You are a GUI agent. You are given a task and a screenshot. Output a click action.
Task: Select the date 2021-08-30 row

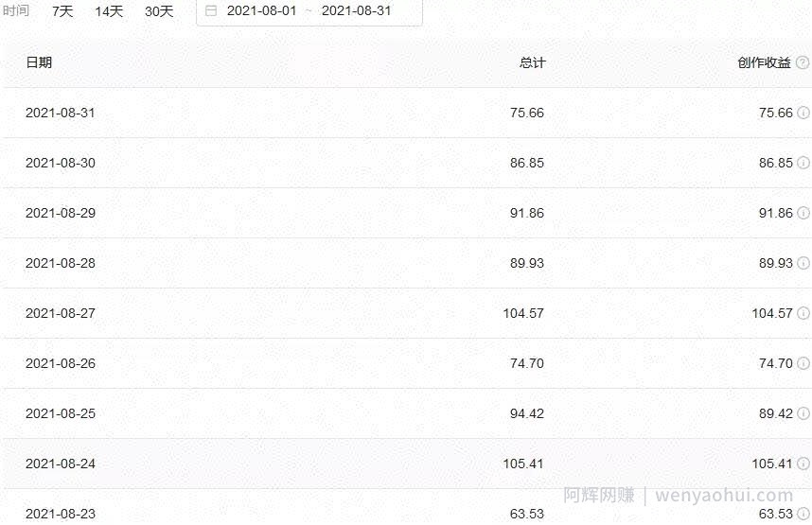coord(406,163)
